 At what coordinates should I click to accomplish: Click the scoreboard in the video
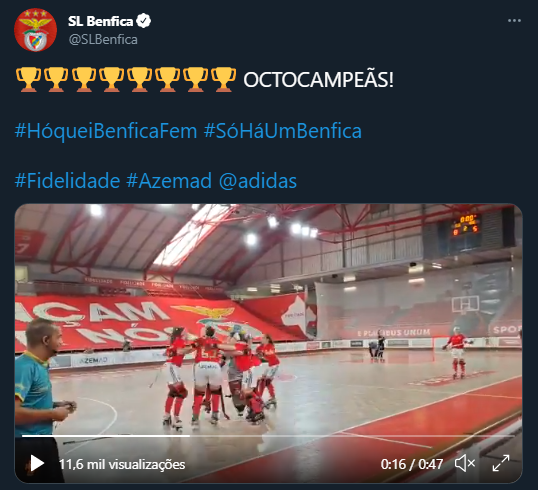coord(465,225)
